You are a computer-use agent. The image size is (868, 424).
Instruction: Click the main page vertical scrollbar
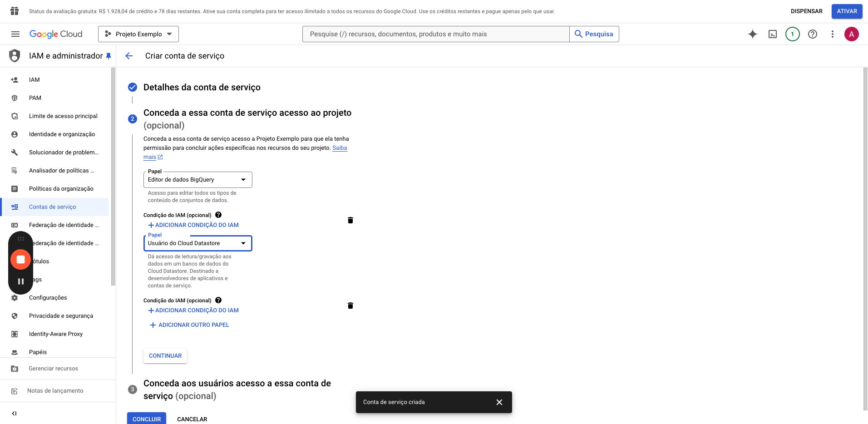click(x=865, y=239)
